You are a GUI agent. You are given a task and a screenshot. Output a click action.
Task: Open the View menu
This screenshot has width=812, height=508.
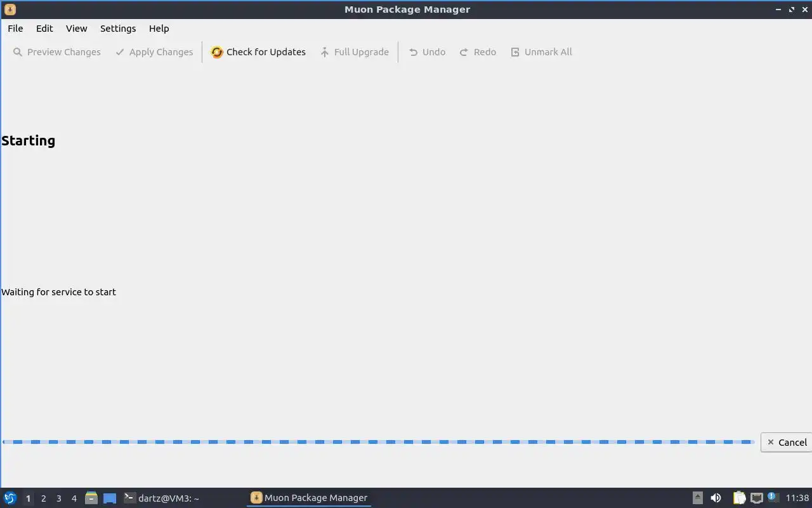pyautogui.click(x=77, y=29)
